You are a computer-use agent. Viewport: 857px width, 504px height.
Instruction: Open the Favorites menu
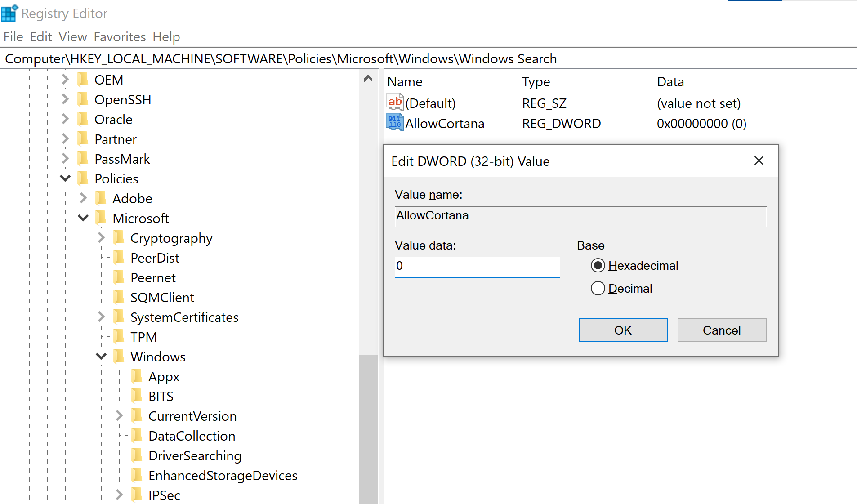[120, 37]
